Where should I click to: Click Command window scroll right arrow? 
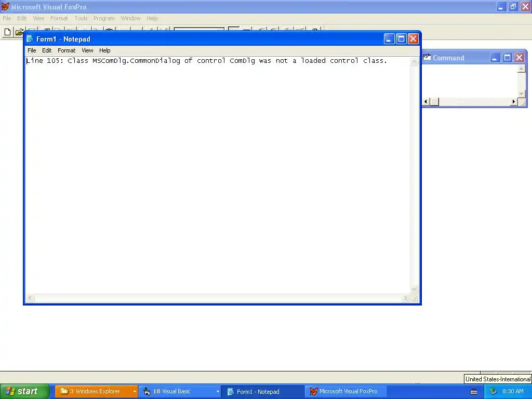514,101
